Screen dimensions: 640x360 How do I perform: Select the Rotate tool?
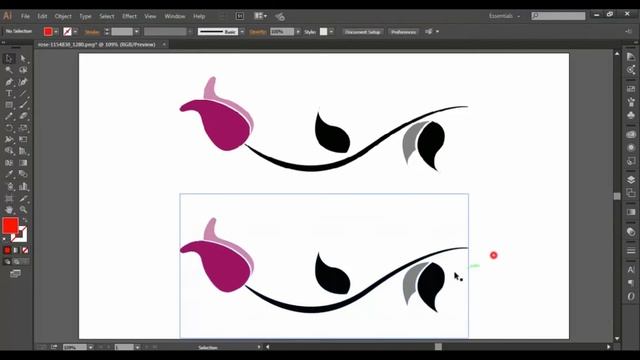(x=9, y=128)
